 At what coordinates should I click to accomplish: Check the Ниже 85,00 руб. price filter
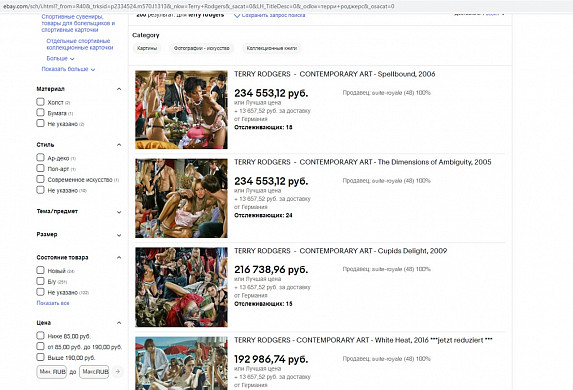pyautogui.click(x=40, y=336)
